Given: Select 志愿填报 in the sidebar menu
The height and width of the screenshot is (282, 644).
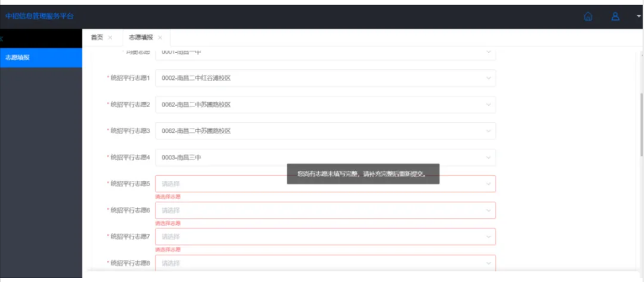Looking at the screenshot, I should (41, 58).
